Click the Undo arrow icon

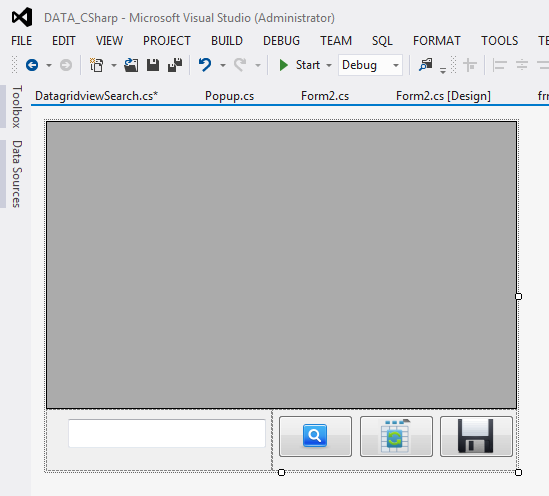(x=205, y=65)
